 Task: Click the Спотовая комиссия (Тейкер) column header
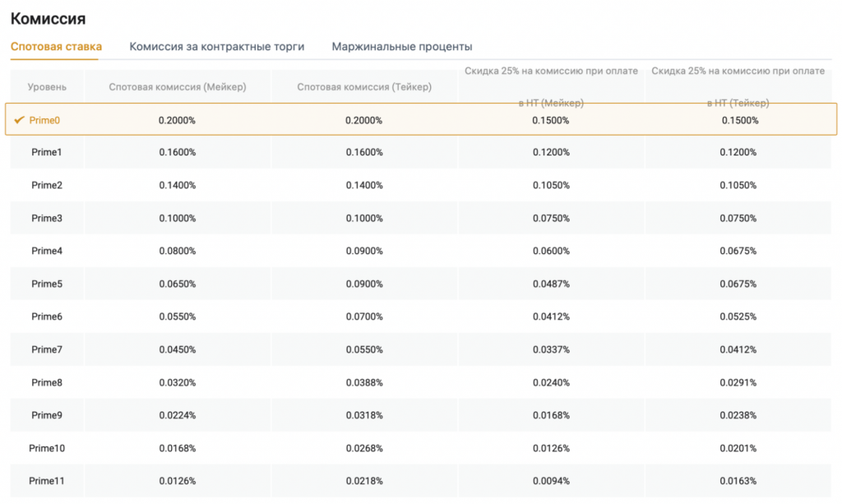tap(363, 87)
